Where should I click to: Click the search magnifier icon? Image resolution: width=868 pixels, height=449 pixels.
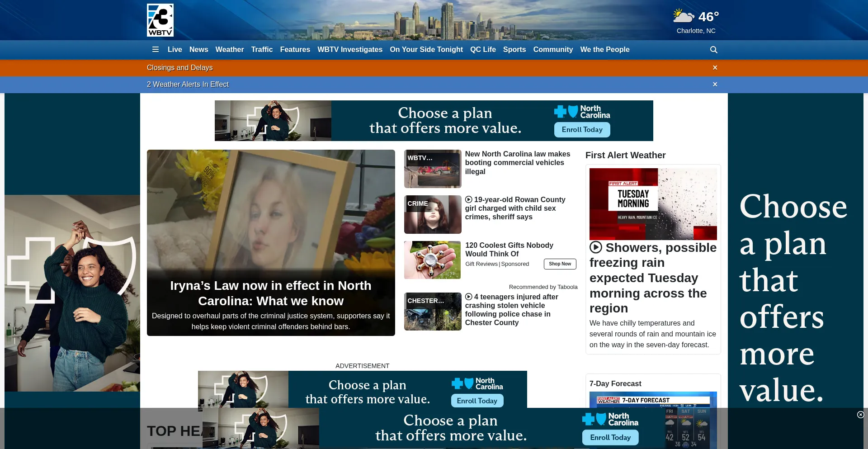point(713,50)
